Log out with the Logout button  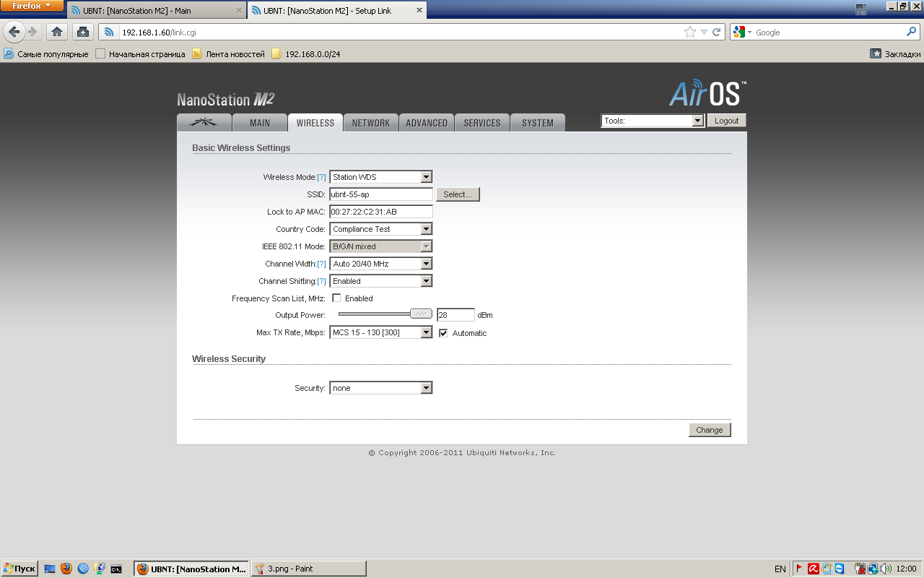click(x=727, y=121)
